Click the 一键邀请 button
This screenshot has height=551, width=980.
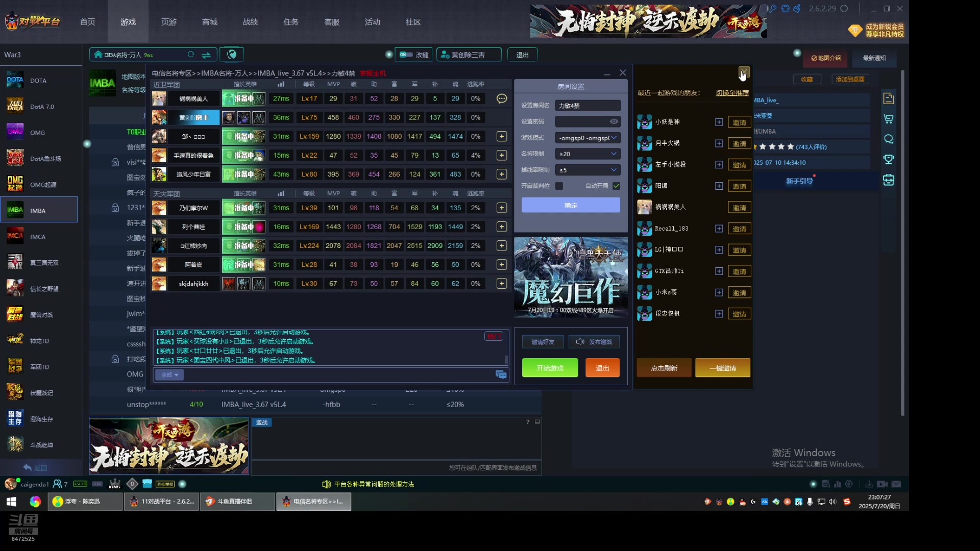pyautogui.click(x=723, y=368)
